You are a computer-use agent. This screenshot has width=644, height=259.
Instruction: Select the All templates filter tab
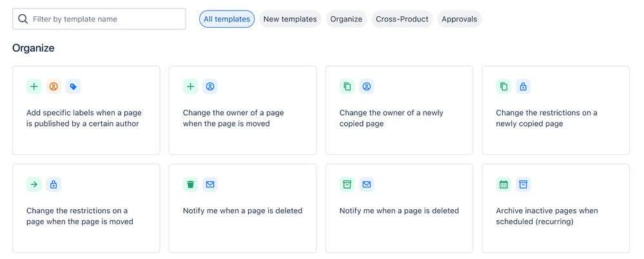tap(227, 19)
